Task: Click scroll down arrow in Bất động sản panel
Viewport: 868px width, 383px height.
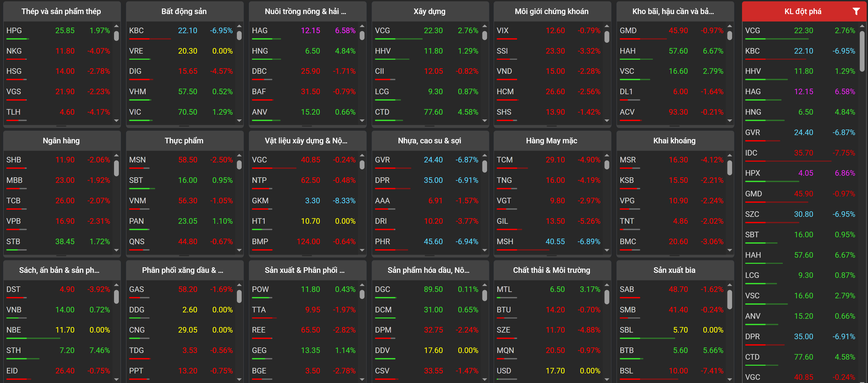Action: 239,120
